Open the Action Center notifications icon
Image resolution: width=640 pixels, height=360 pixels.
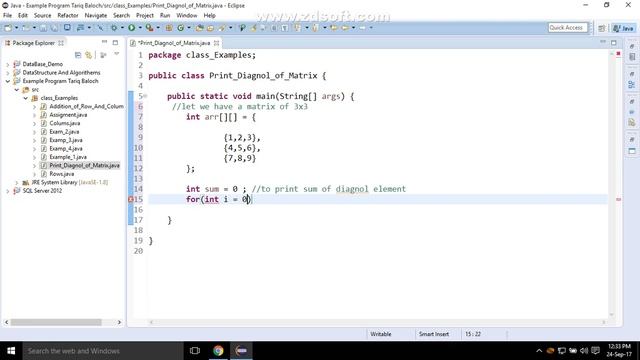click(596, 351)
